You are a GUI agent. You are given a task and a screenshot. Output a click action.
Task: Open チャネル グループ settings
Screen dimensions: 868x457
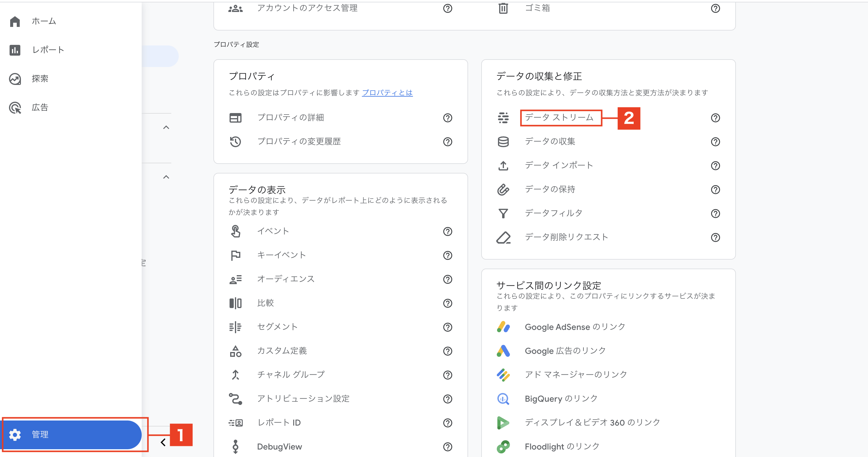[291, 375]
